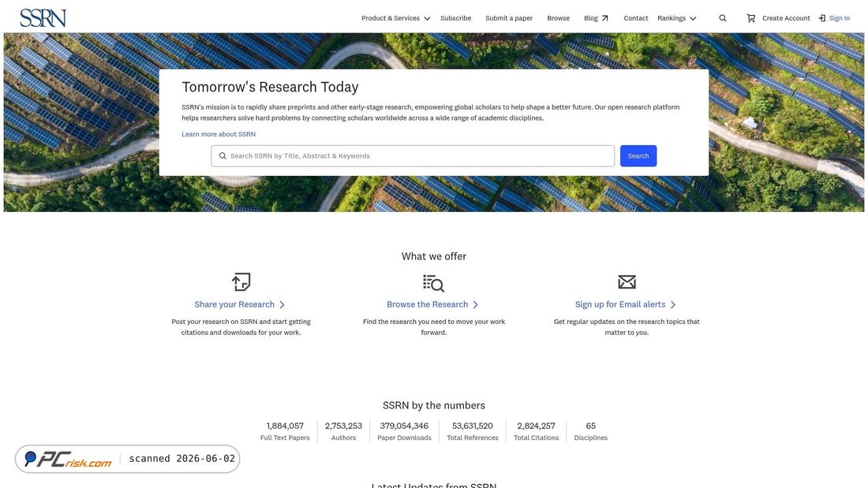Click the SSRN logo
Viewport: 868px width, 488px height.
(43, 17)
